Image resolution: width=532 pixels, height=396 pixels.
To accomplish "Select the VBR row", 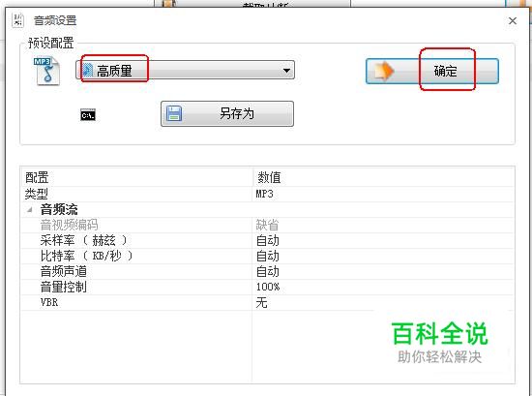I will 267,302.
